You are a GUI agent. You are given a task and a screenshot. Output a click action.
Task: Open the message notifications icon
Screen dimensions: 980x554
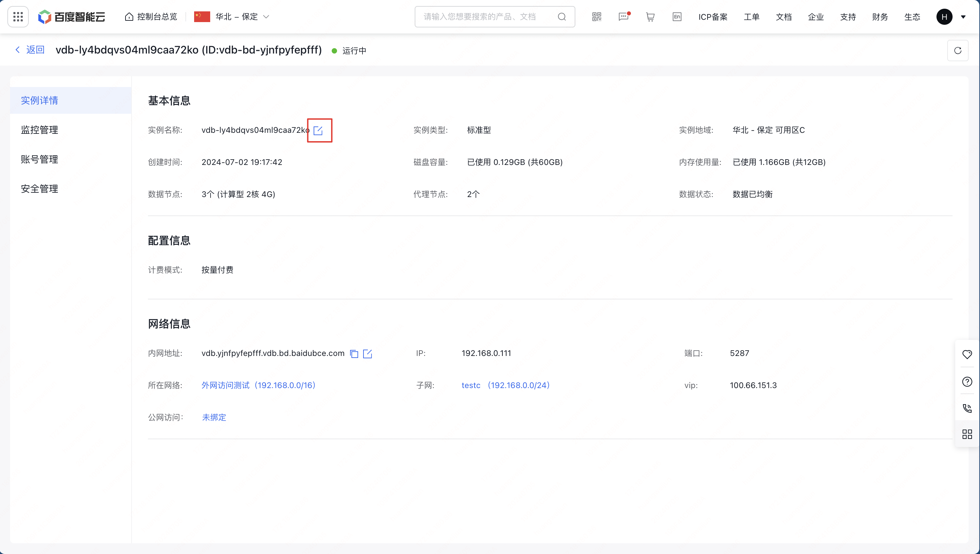624,17
